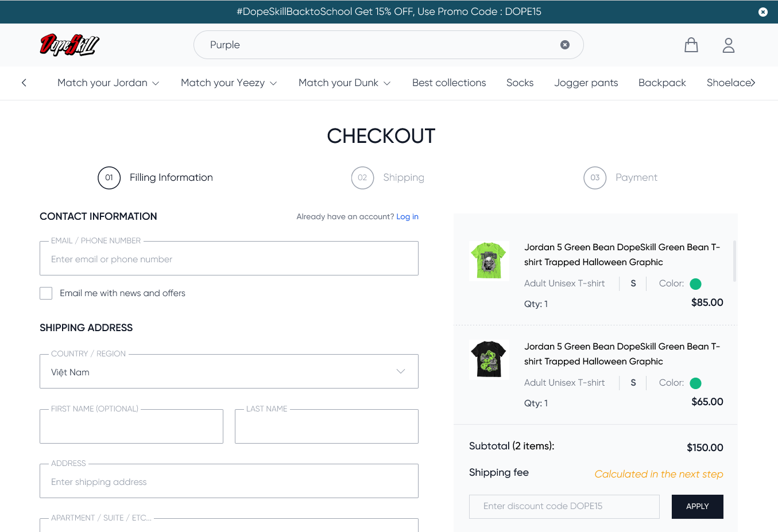Open the shopping bag cart icon

(x=691, y=45)
